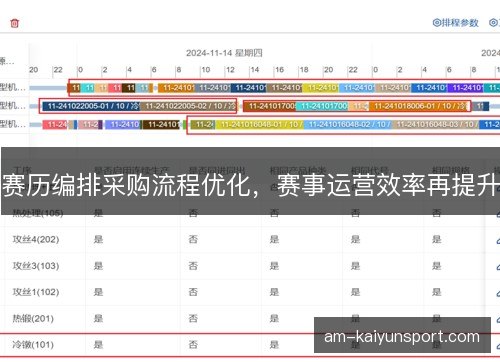Click the 否 cell in 攻丝4(202) row
500x362 pixels.
pos(193,239)
